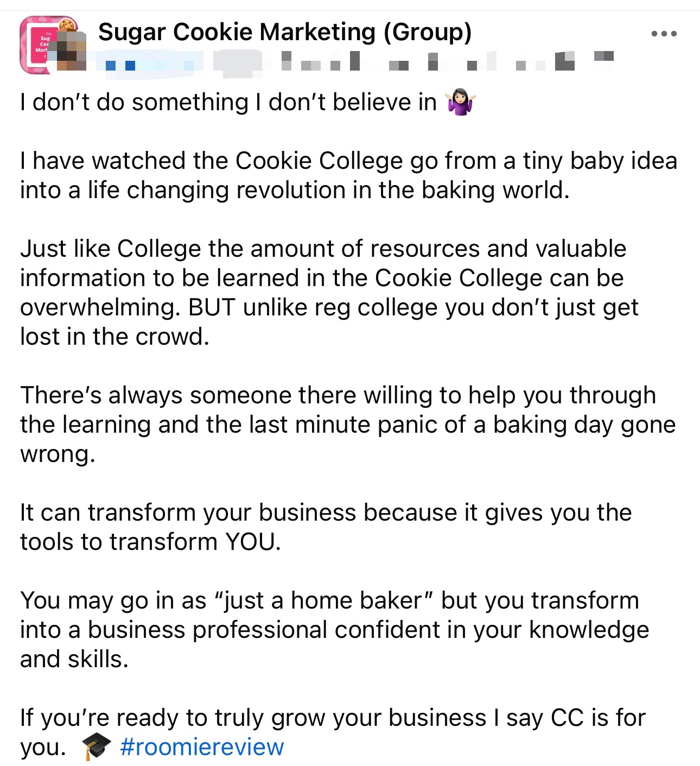Click the word "overwhelming" in the post
The image size is (700, 766).
[x=99, y=308]
